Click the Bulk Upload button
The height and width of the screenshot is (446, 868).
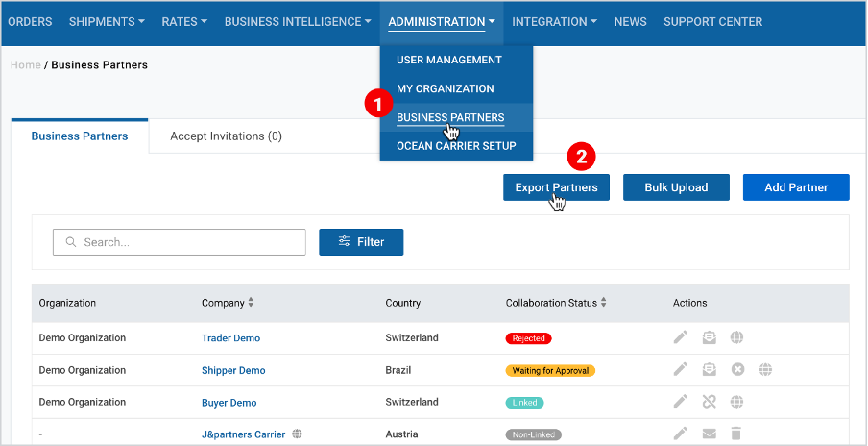676,187
